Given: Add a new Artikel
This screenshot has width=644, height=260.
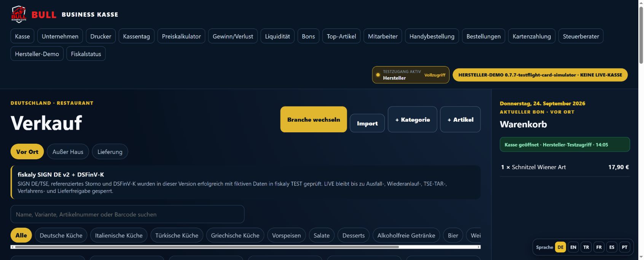Looking at the screenshot, I should click(x=461, y=119).
